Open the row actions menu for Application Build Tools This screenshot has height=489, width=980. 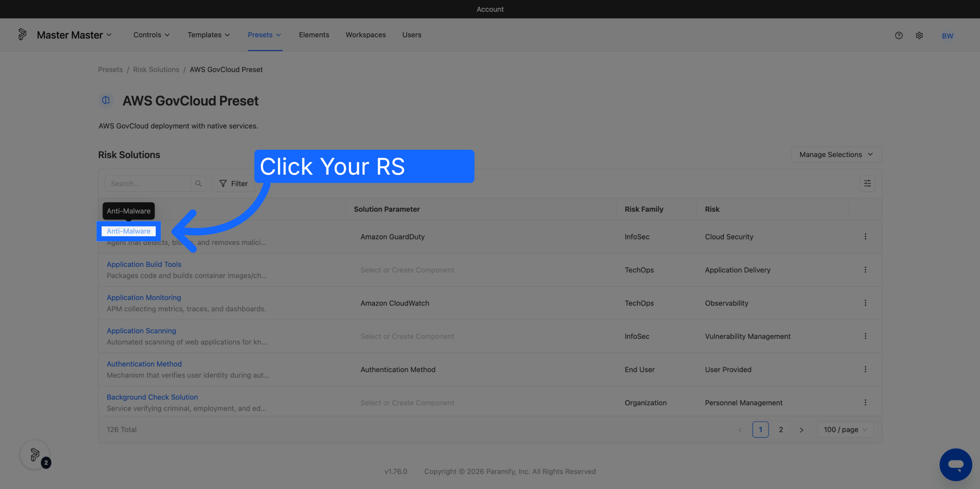[x=865, y=269]
